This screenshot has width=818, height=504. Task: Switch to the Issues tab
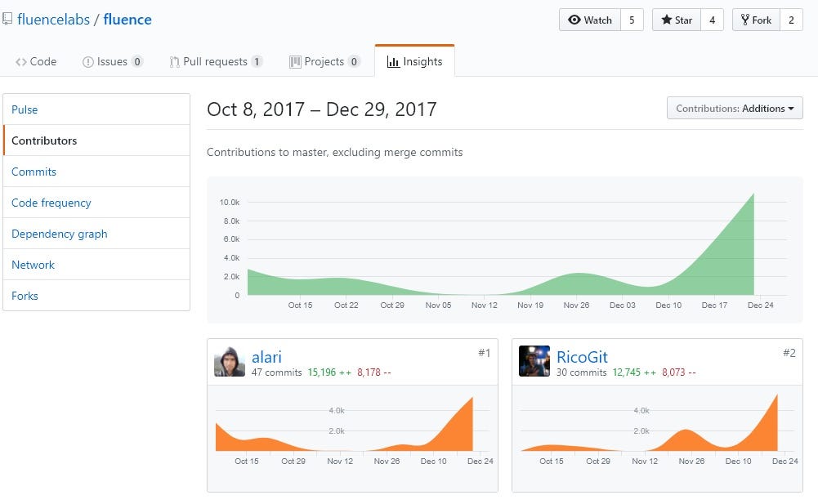(x=112, y=61)
